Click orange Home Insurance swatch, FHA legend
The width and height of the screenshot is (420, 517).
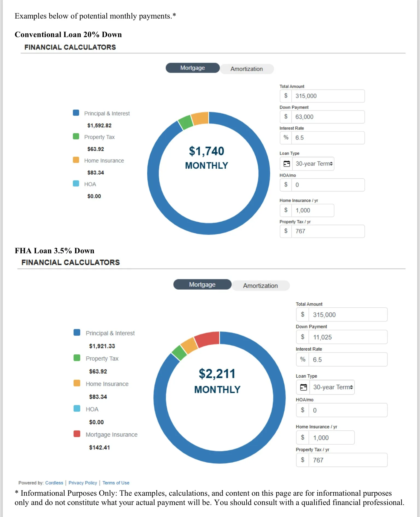(x=77, y=383)
